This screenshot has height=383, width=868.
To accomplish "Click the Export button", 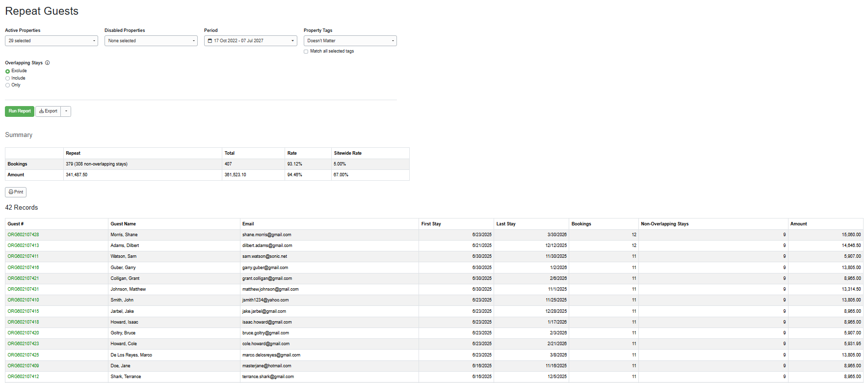I will 48,111.
